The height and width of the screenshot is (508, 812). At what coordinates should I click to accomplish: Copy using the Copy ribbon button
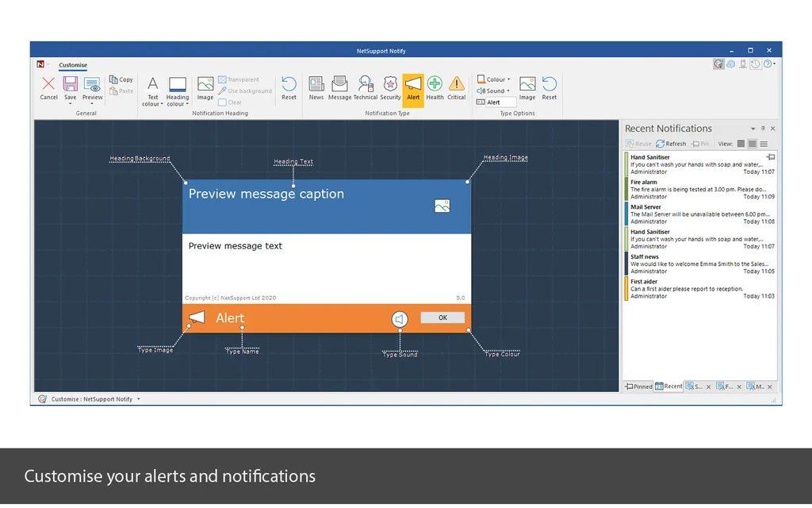coord(121,79)
